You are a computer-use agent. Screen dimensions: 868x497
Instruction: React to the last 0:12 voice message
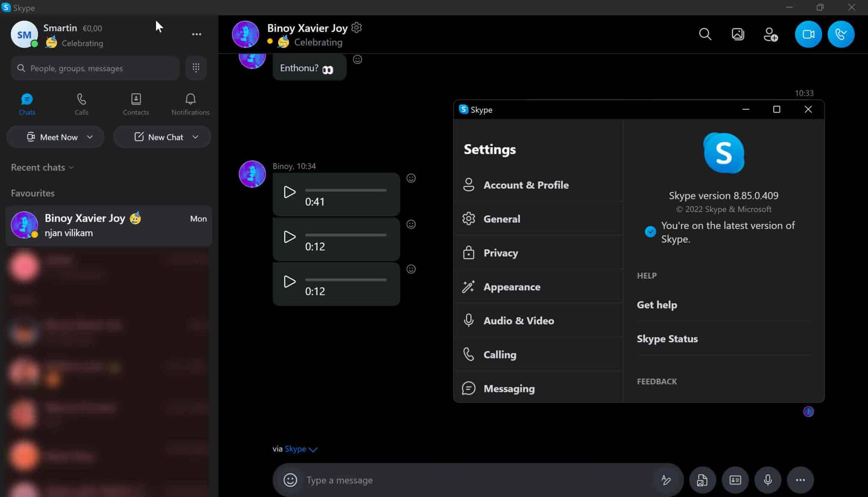(x=411, y=269)
